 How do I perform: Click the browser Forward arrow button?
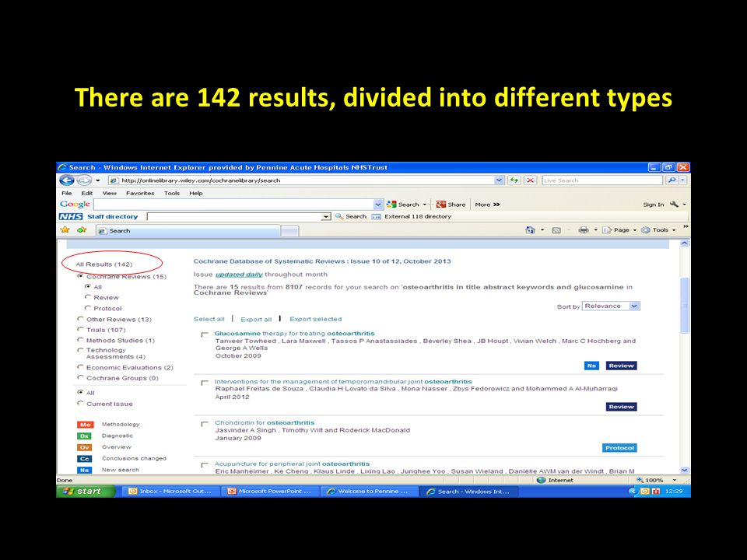pos(84,180)
